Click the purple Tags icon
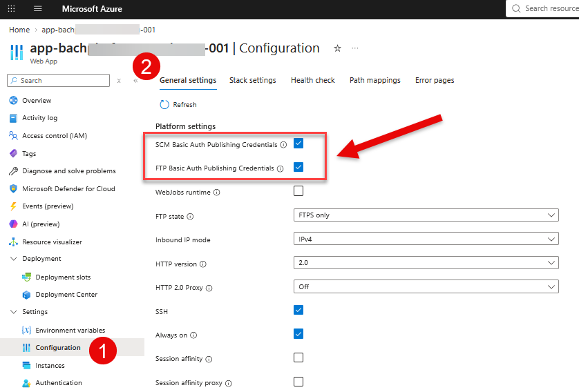The image size is (579, 392). click(13, 153)
